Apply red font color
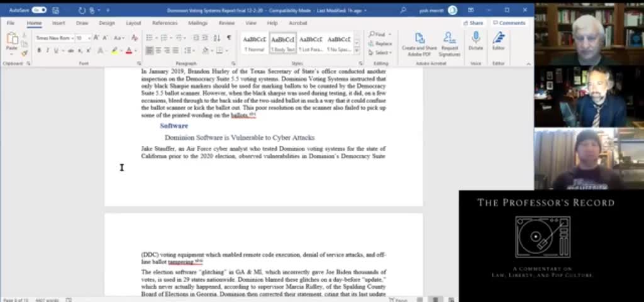This screenshot has height=302, width=644. coord(129,50)
